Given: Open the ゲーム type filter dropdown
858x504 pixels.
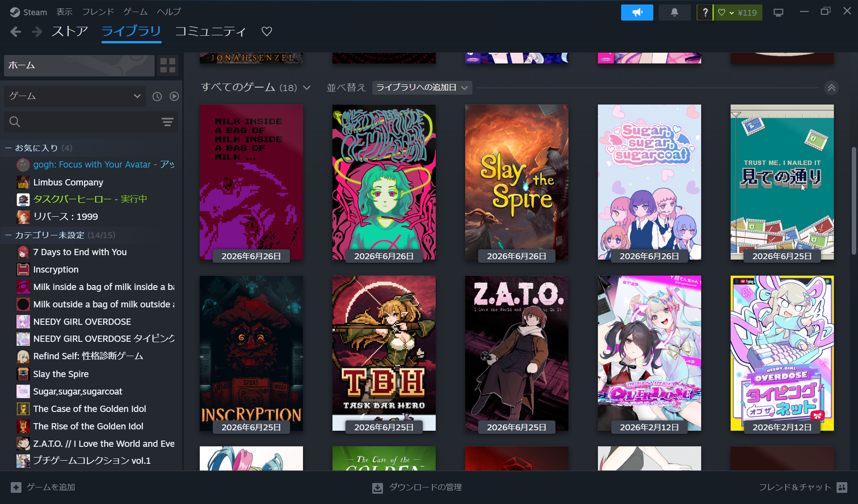Looking at the screenshot, I should [75, 96].
